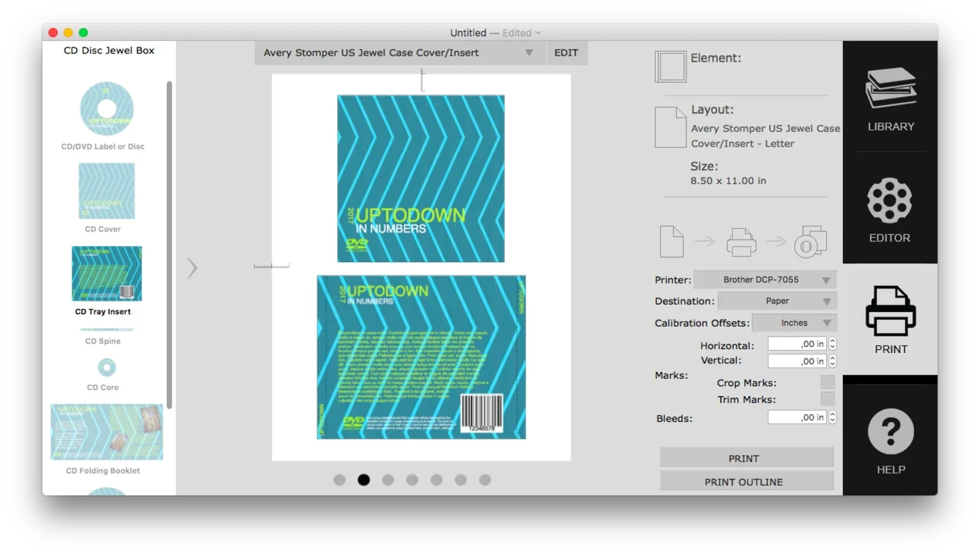This screenshot has width=980, height=556.
Task: Select CD/DVD Label or Disc thumbnail
Action: click(x=106, y=109)
